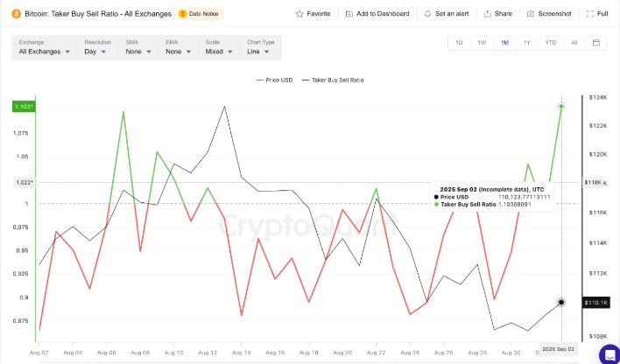Image resolution: width=620 pixels, height=364 pixels.
Task: Open the Exchange All Exchanges dropdown
Action: (45, 48)
